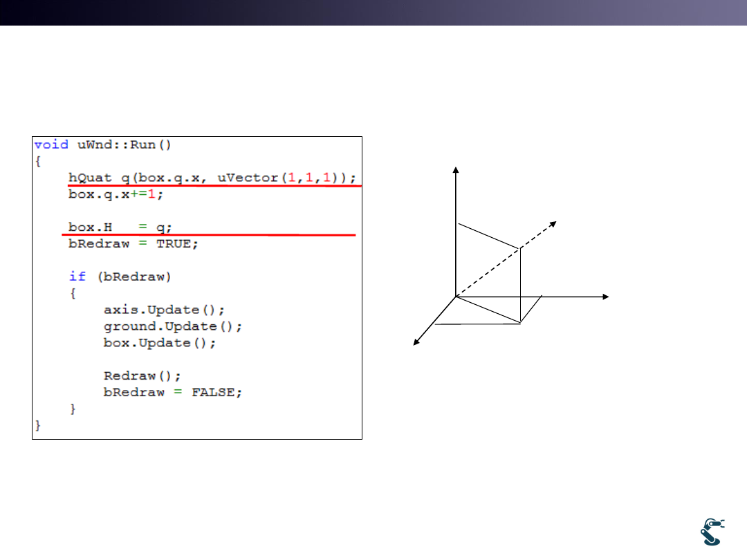Select the Redraw() function call
This screenshot has height=560, width=747.
(142, 376)
